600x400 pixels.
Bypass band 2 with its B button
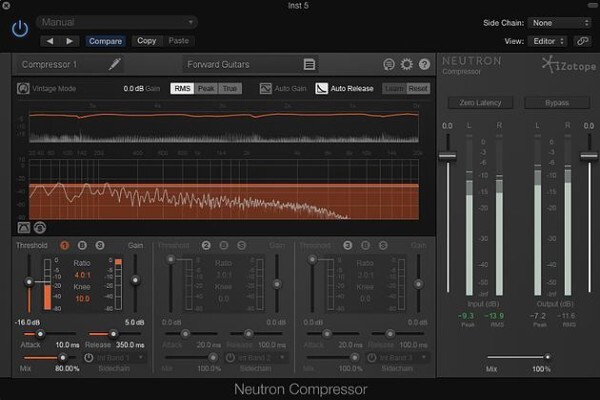(224, 245)
